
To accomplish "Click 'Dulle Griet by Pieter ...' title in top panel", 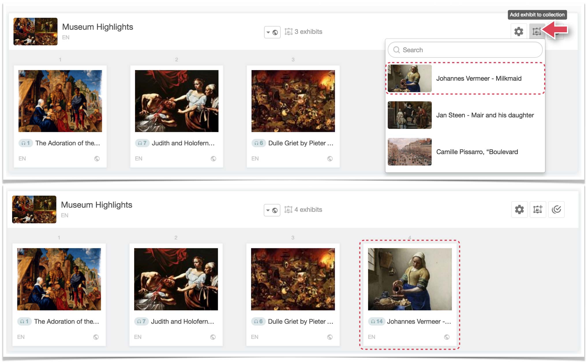I will click(x=301, y=143).
